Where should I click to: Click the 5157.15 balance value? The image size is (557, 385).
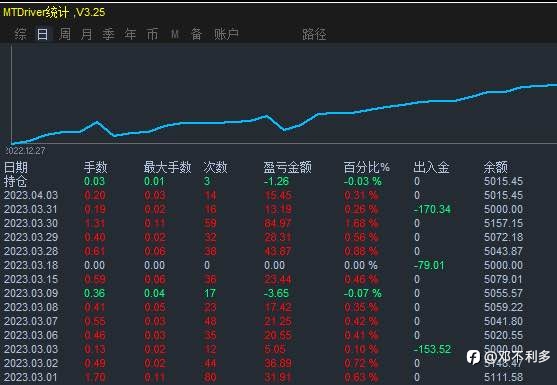(503, 223)
